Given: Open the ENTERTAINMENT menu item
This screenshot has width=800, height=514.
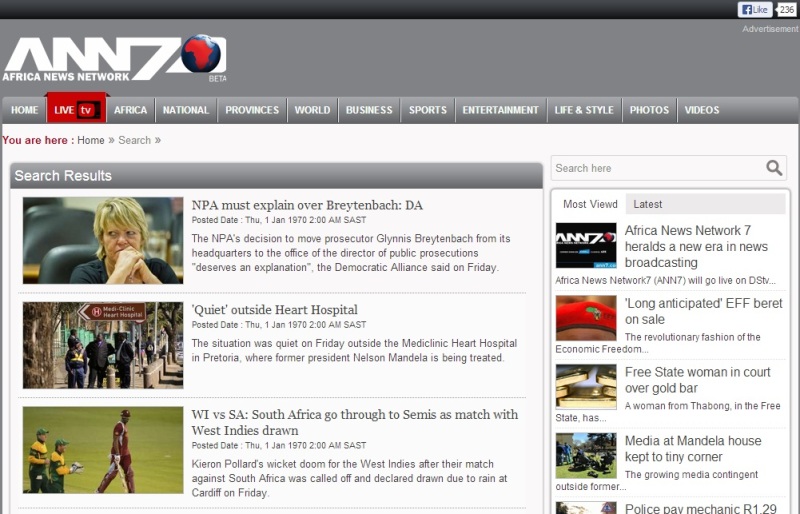Looking at the screenshot, I should [x=500, y=110].
